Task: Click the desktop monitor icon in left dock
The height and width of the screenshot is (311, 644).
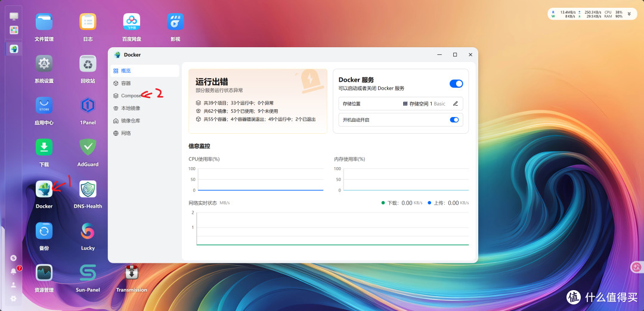Action: (x=14, y=17)
